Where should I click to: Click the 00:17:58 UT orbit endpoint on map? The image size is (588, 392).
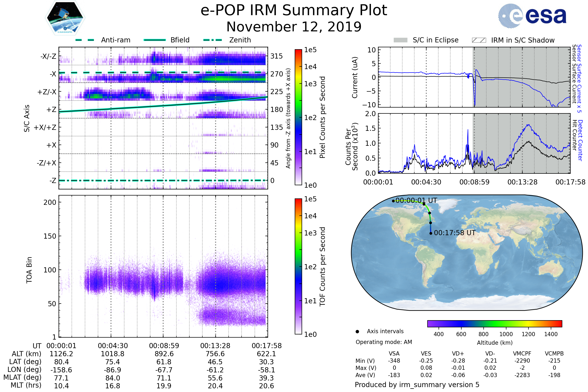(x=431, y=233)
